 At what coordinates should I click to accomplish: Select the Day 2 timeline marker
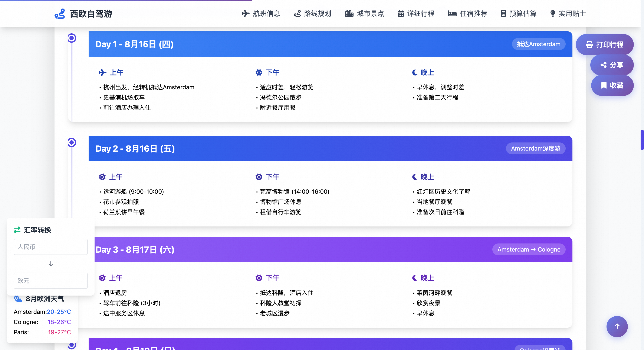point(72,142)
